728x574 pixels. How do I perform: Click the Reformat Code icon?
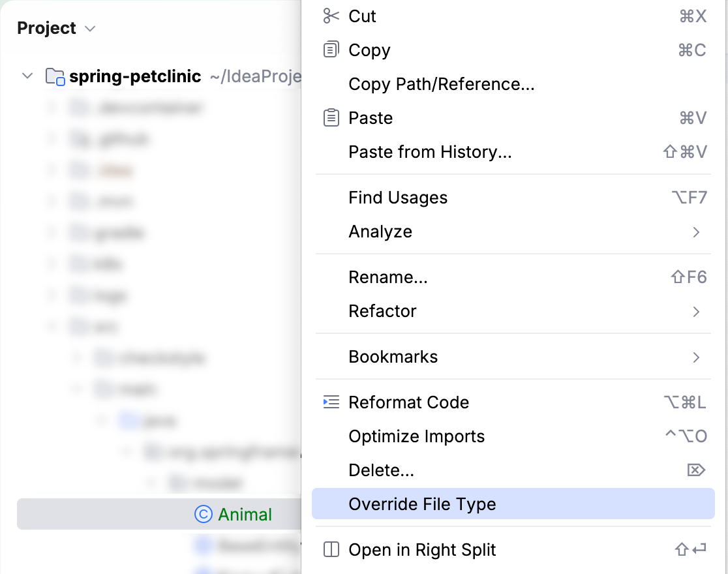(331, 402)
